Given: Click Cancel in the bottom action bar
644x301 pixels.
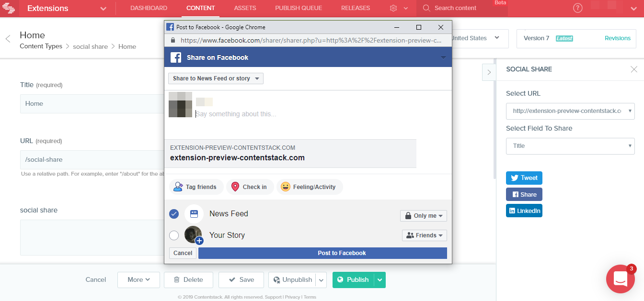Looking at the screenshot, I should pyautogui.click(x=96, y=280).
